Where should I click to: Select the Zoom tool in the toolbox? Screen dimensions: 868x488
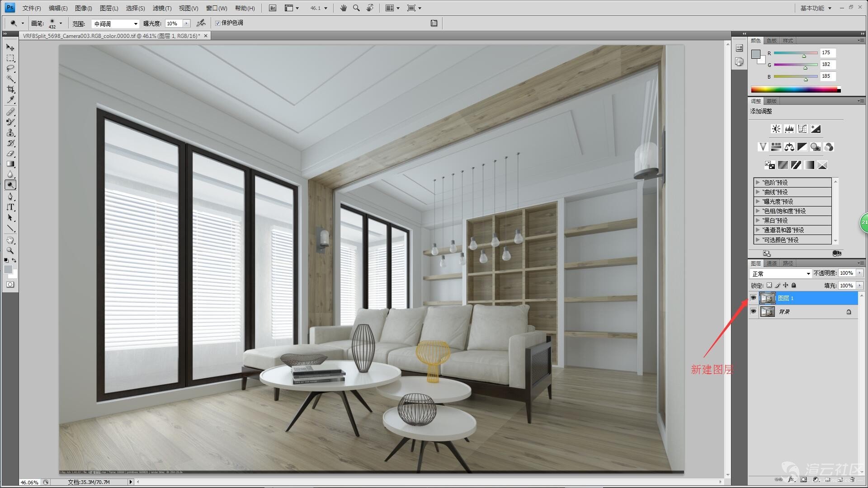point(10,250)
